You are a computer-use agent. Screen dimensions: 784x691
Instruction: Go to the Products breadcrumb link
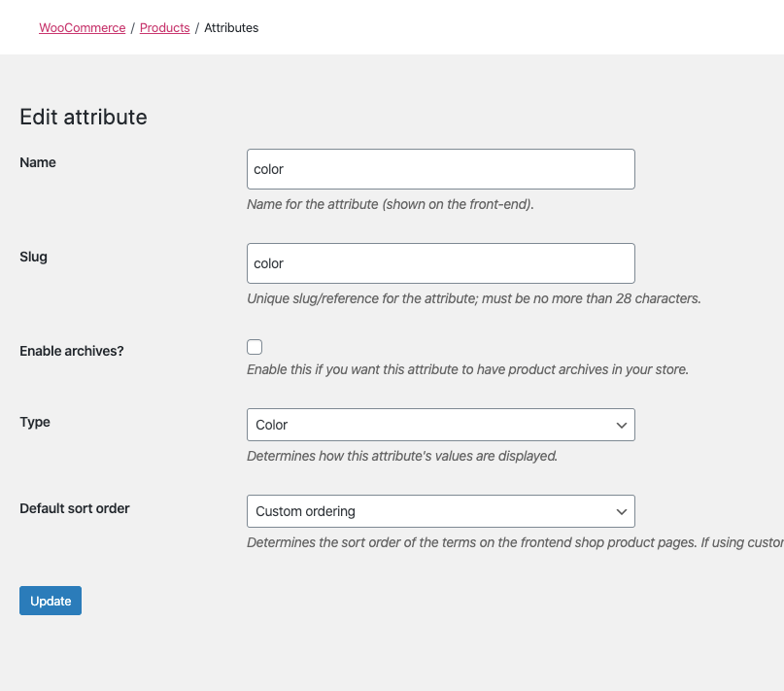[164, 28]
